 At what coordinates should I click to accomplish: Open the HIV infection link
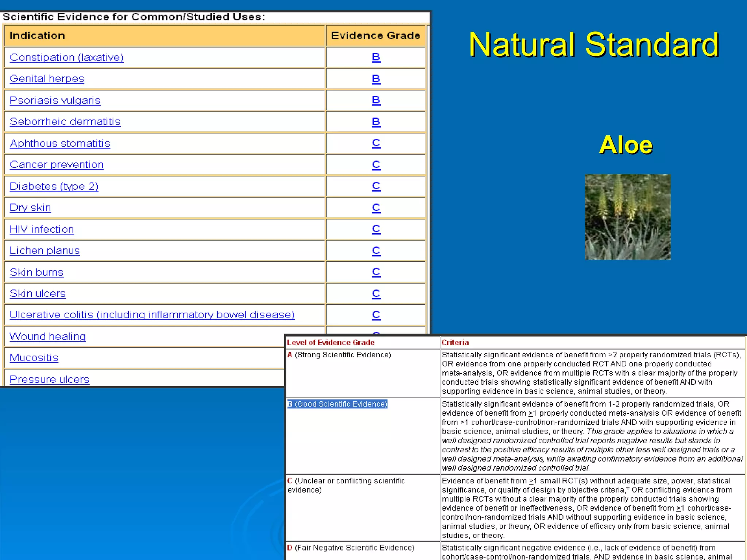click(x=42, y=229)
